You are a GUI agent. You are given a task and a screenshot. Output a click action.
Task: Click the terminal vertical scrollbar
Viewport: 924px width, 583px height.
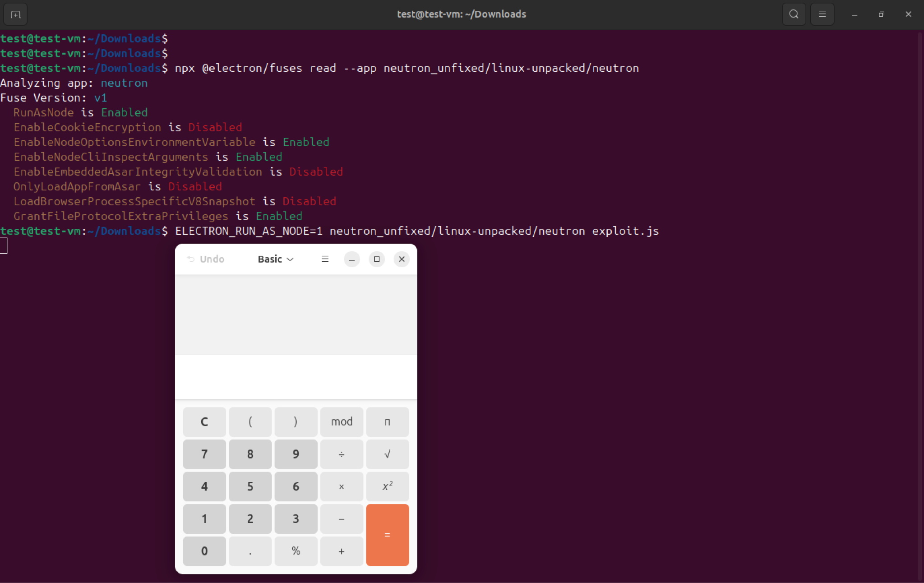tap(920, 306)
